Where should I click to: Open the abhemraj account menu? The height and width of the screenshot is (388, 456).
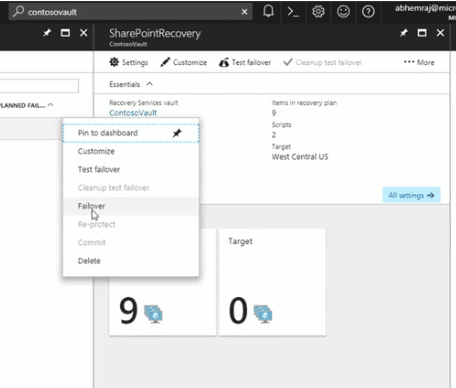(x=425, y=12)
